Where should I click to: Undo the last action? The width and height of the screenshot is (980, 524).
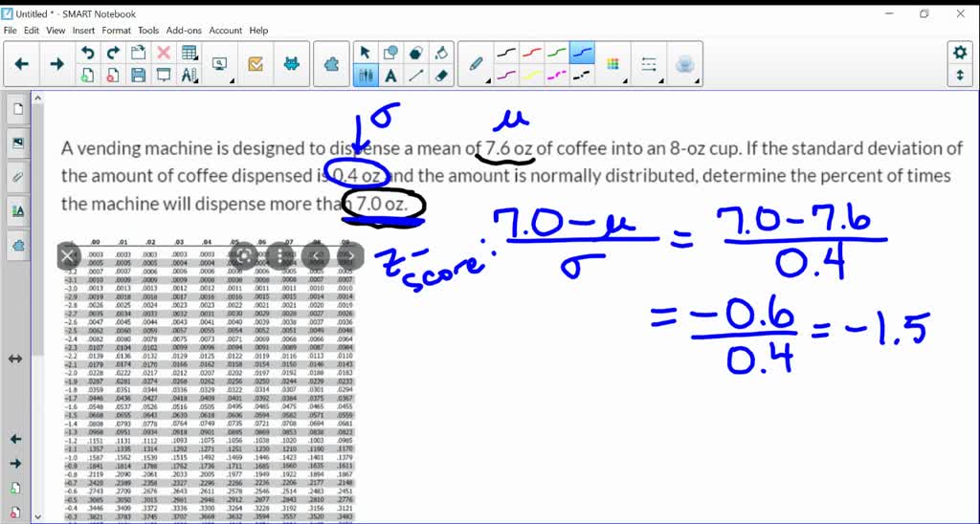(87, 53)
